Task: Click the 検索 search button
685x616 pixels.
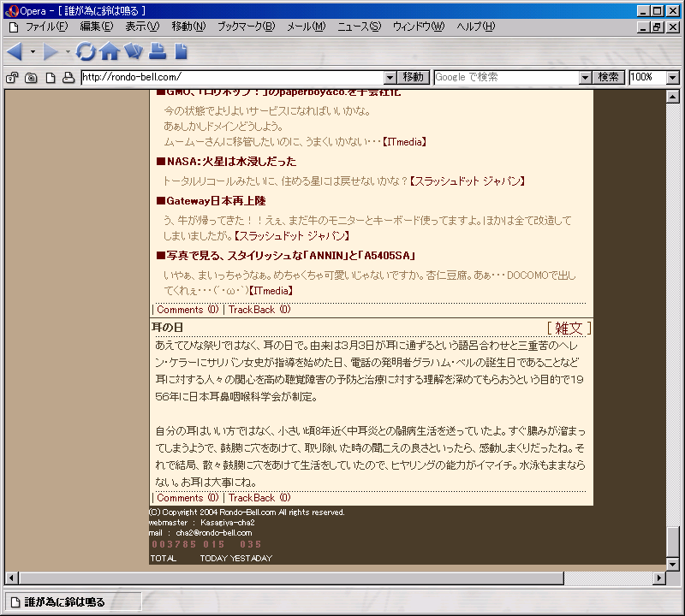Action: point(609,77)
